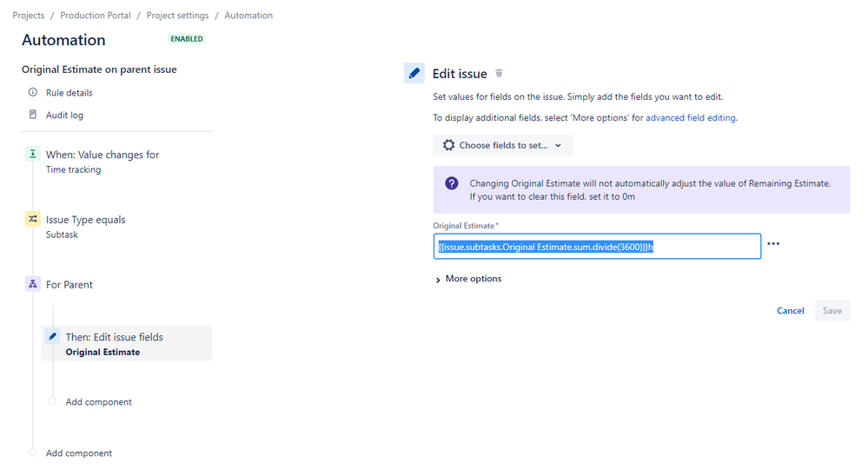Click the Audit log document icon
The width and height of the screenshot is (868, 476).
pos(33,115)
